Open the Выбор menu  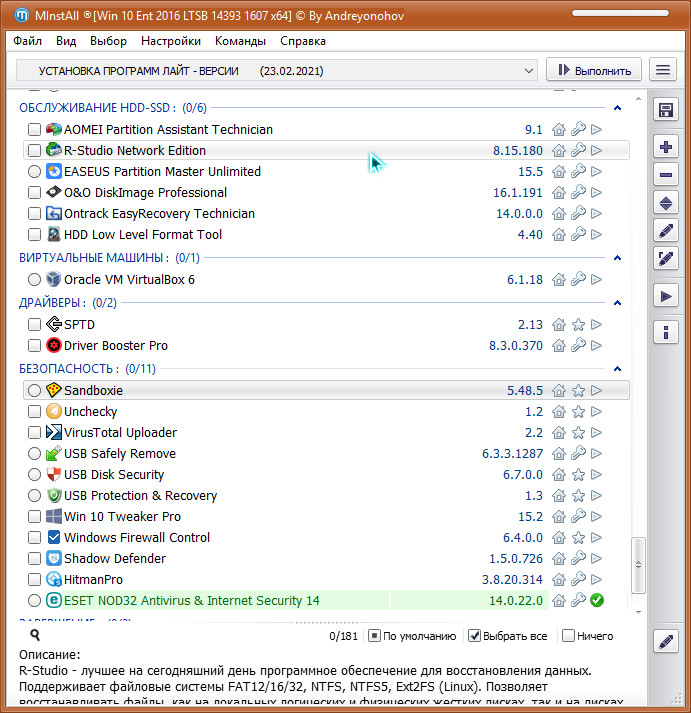[108, 41]
